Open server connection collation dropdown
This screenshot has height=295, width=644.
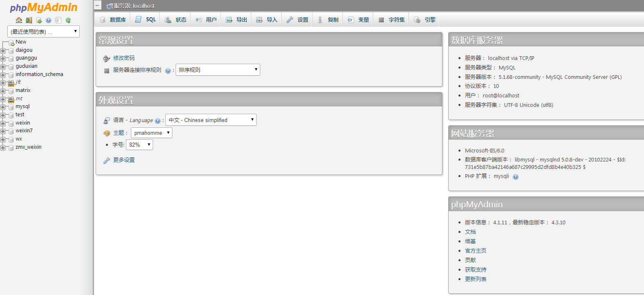coord(218,70)
